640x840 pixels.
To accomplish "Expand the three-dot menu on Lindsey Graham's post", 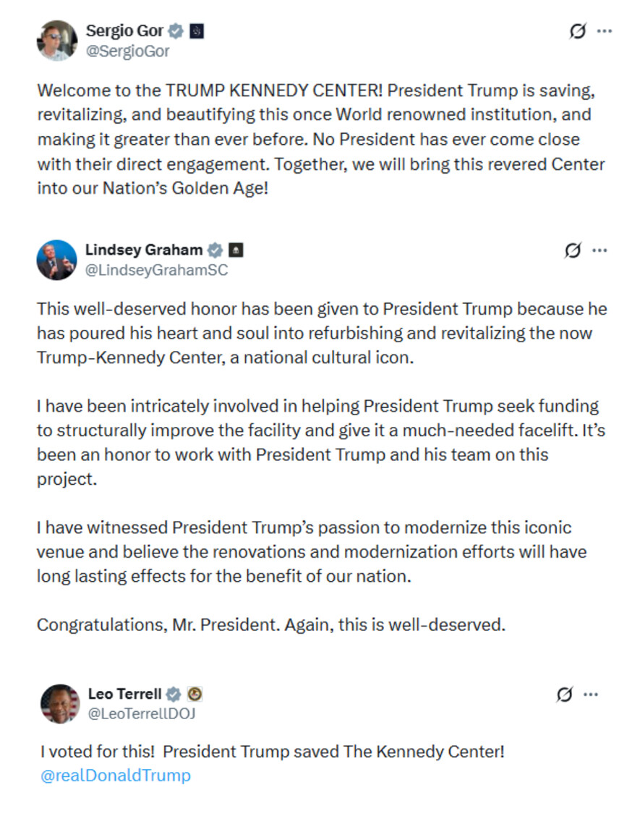I will pyautogui.click(x=600, y=250).
